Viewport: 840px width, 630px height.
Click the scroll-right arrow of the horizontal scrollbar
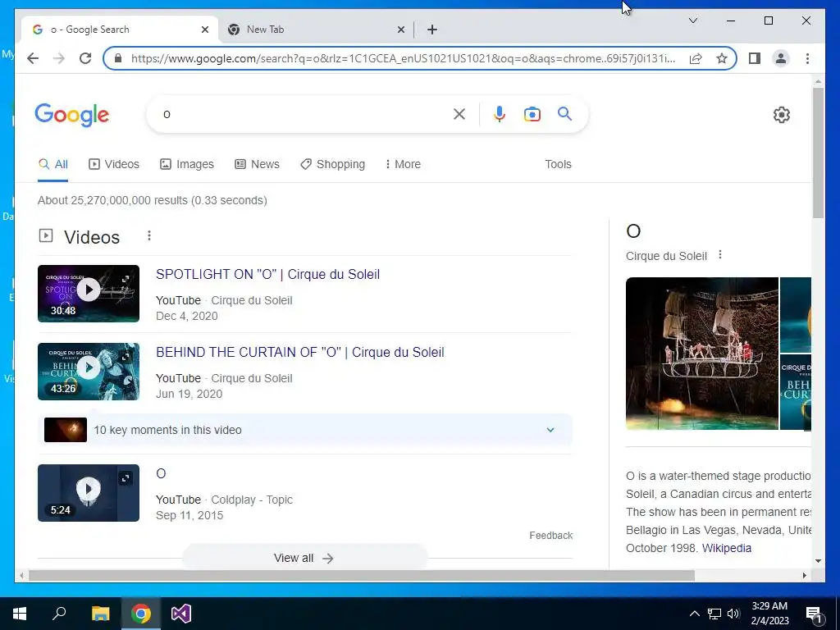pos(804,575)
